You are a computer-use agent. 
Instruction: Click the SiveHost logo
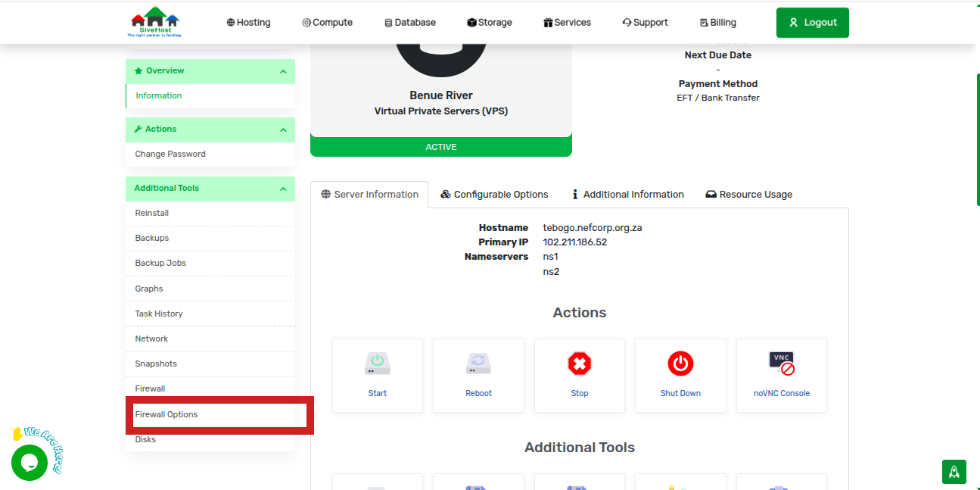[x=154, y=21]
